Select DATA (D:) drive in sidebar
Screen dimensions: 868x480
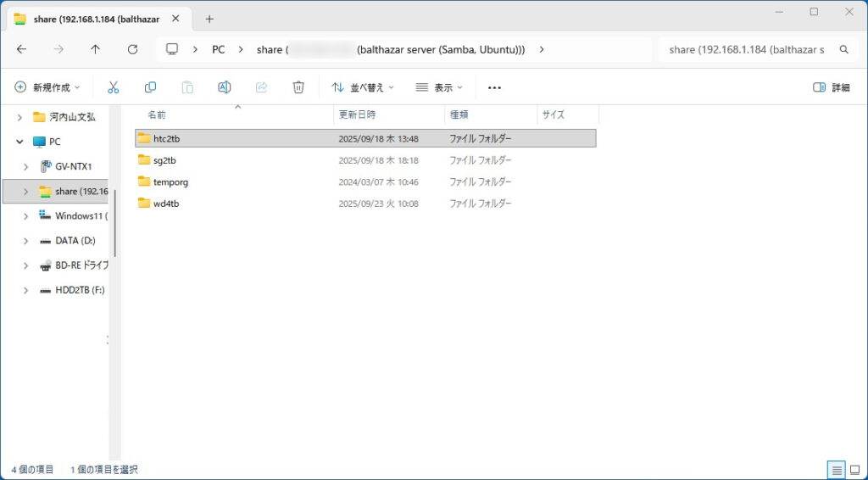click(x=75, y=241)
